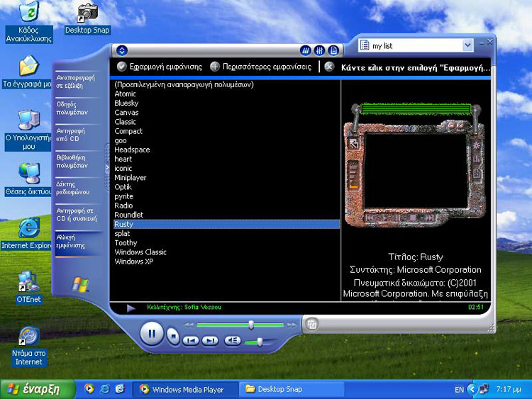This screenshot has width=532, height=399.
Task: Click the small play indicator in status bar
Action: (131, 308)
